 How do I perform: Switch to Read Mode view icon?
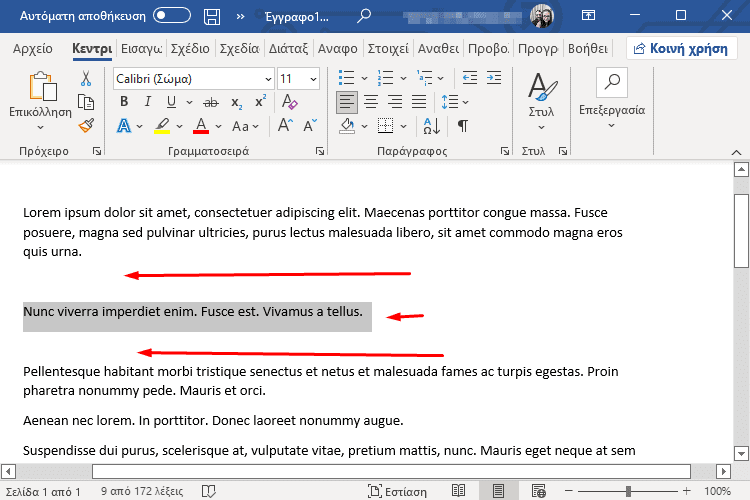458,491
